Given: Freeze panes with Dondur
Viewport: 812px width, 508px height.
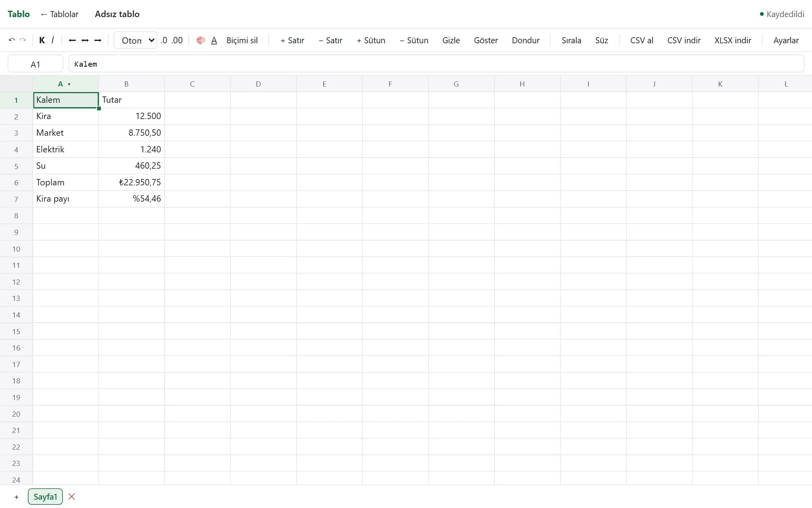Looking at the screenshot, I should click(x=526, y=40).
